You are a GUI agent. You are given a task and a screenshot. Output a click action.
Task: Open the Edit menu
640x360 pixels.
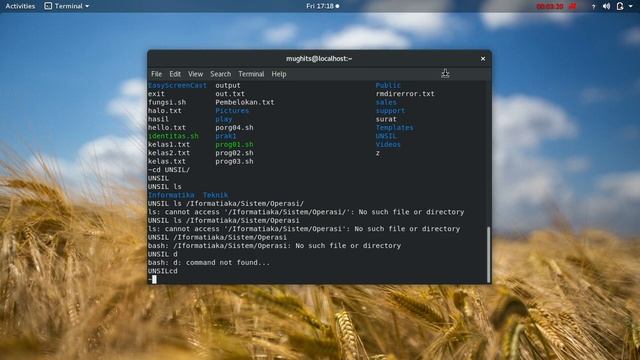click(175, 74)
